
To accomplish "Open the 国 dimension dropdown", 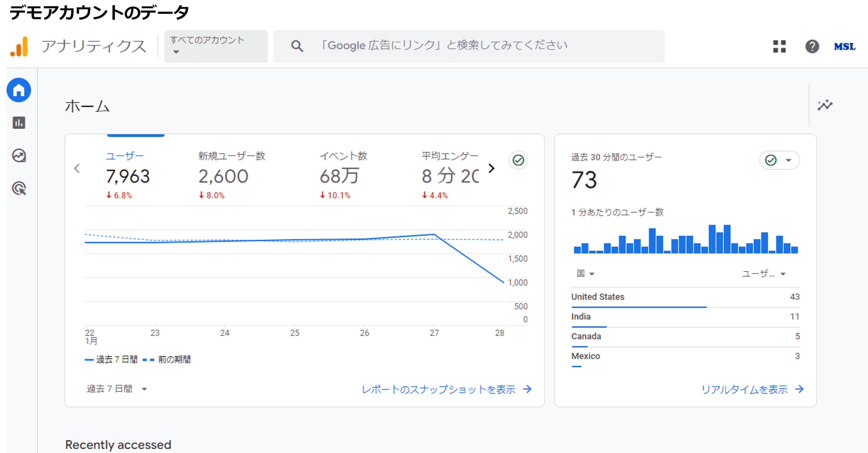I will point(585,273).
